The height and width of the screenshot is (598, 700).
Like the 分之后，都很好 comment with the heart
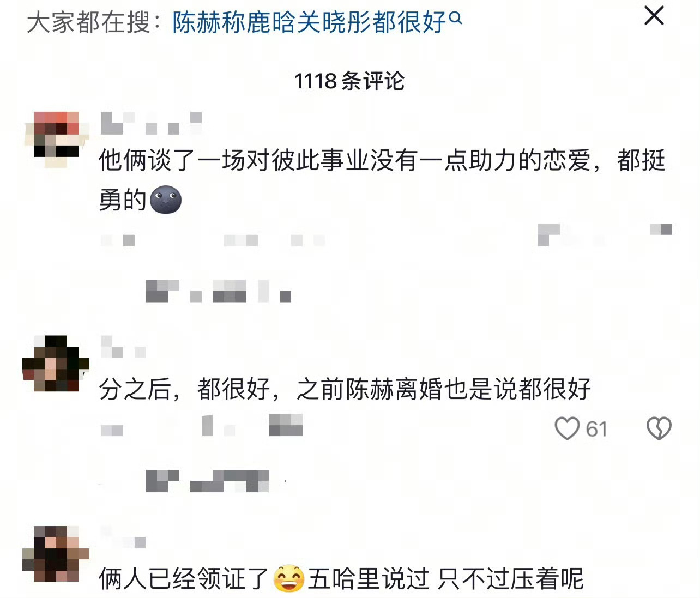click(x=568, y=428)
